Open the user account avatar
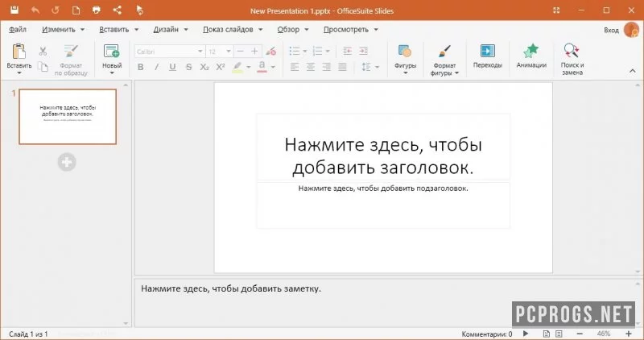 631,30
